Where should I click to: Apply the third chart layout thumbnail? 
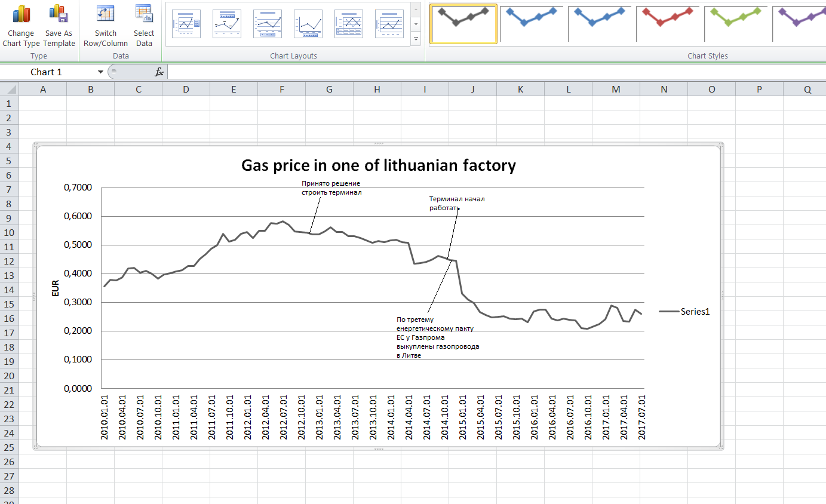coord(268,24)
